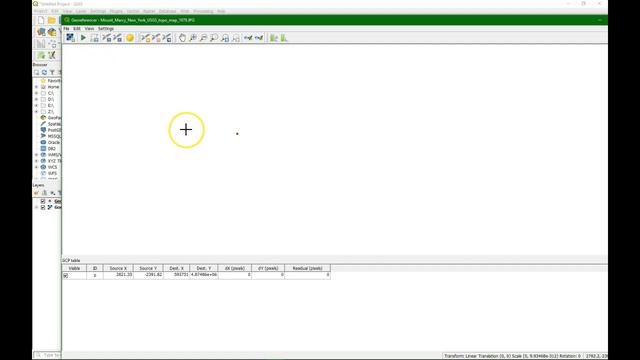
Task: Open the Georeferencer View menu
Action: click(x=89, y=29)
